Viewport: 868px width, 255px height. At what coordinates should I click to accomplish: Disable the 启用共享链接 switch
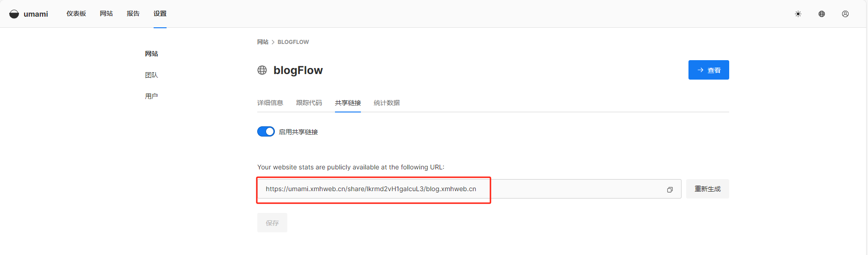pos(266,131)
